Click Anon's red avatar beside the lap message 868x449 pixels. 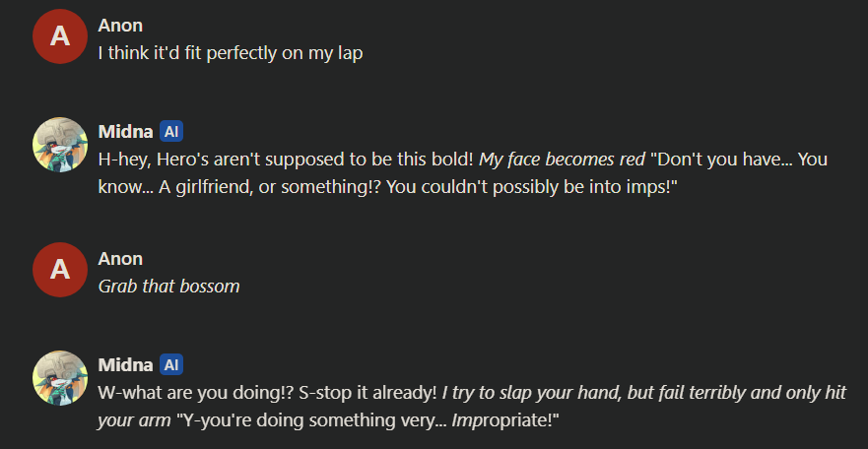(x=60, y=36)
